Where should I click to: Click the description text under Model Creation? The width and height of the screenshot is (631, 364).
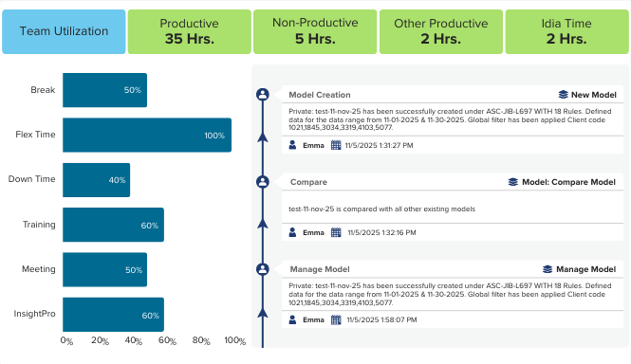450,119
